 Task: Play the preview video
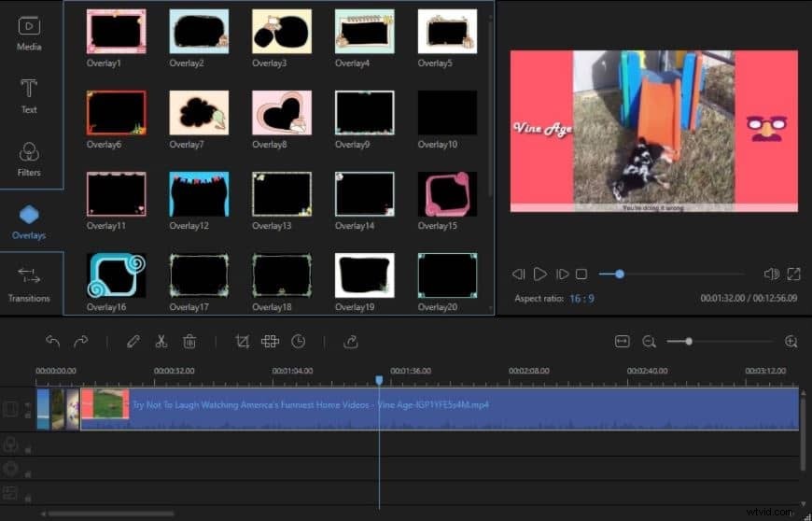(x=540, y=274)
